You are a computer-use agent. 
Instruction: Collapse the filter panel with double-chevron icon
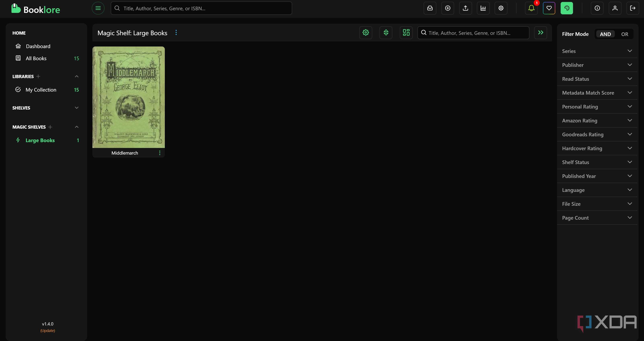(x=541, y=32)
